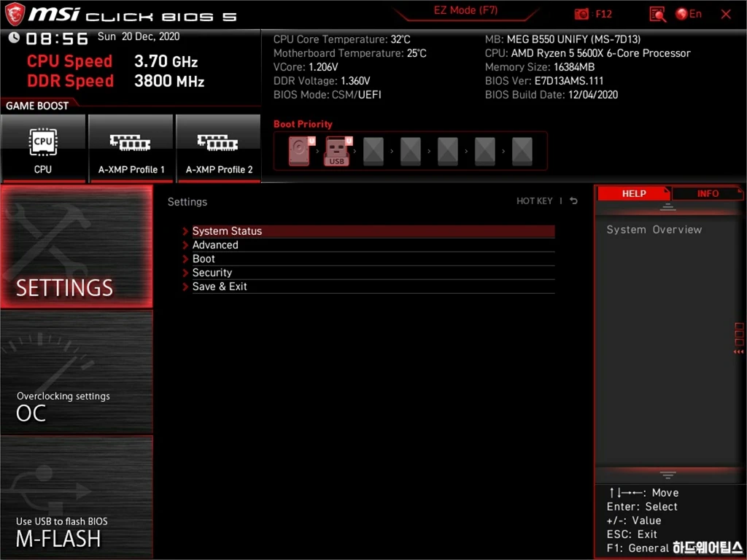
Task: Open the Save & Exit entry
Action: tap(373, 286)
